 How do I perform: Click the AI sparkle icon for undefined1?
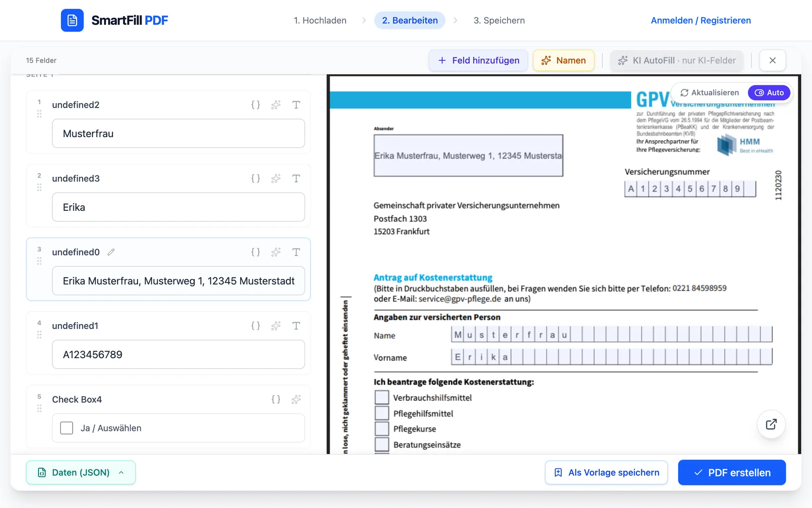(x=276, y=326)
